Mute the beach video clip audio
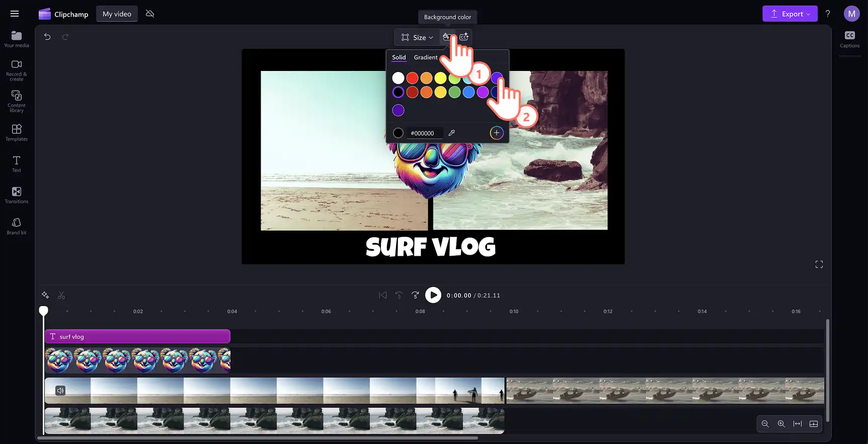Screen dimensions: 868x444 [x=60, y=391]
